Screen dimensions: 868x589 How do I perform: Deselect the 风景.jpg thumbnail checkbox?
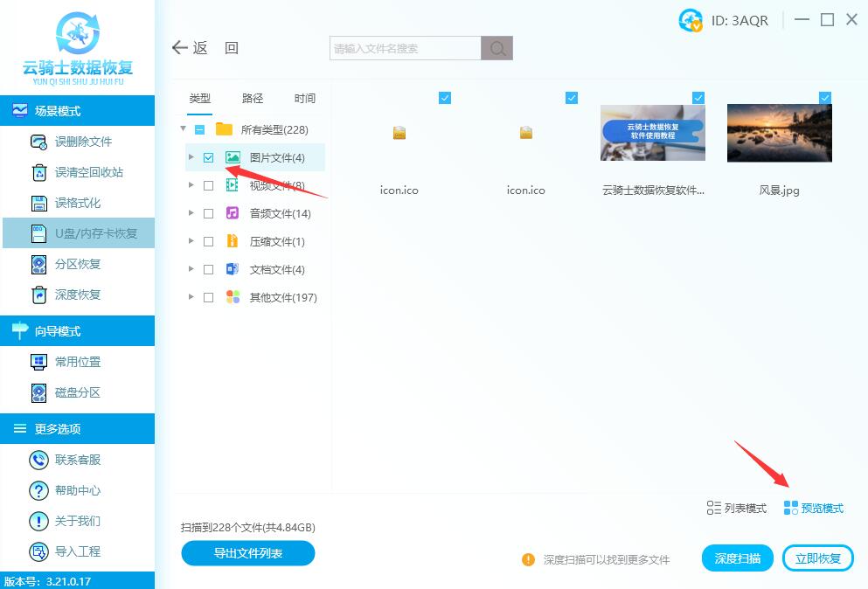pos(824,98)
